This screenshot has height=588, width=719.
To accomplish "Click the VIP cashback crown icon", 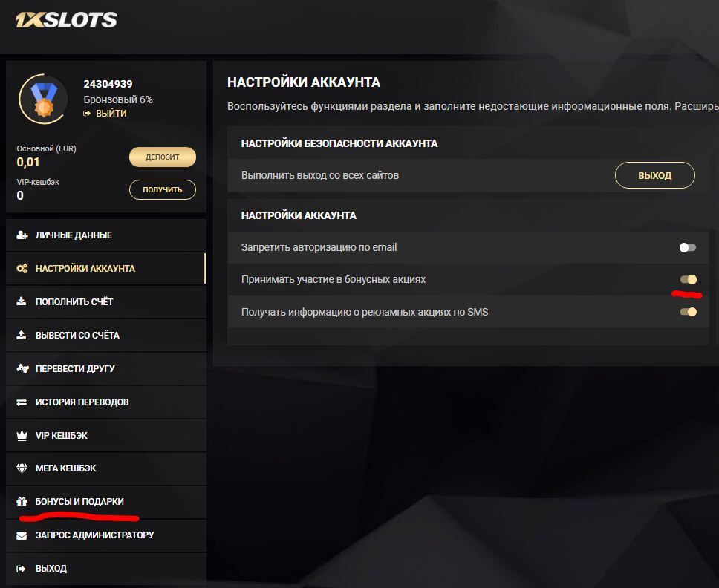I will click(22, 436).
